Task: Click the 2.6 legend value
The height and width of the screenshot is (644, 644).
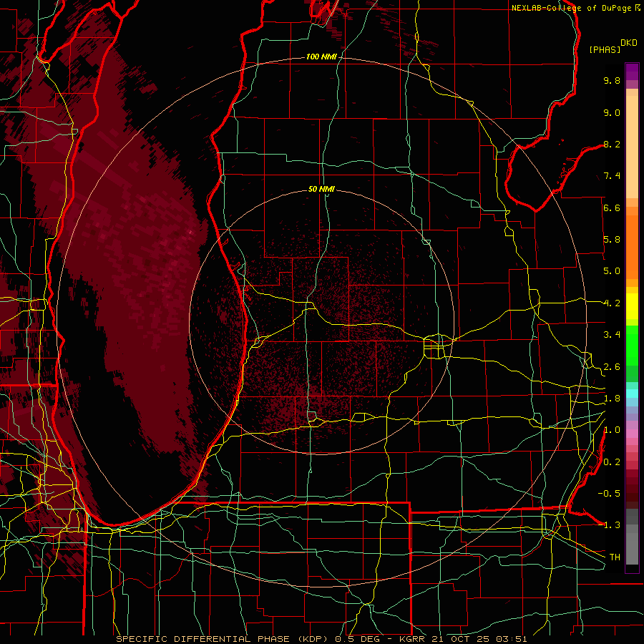Action: (612, 367)
